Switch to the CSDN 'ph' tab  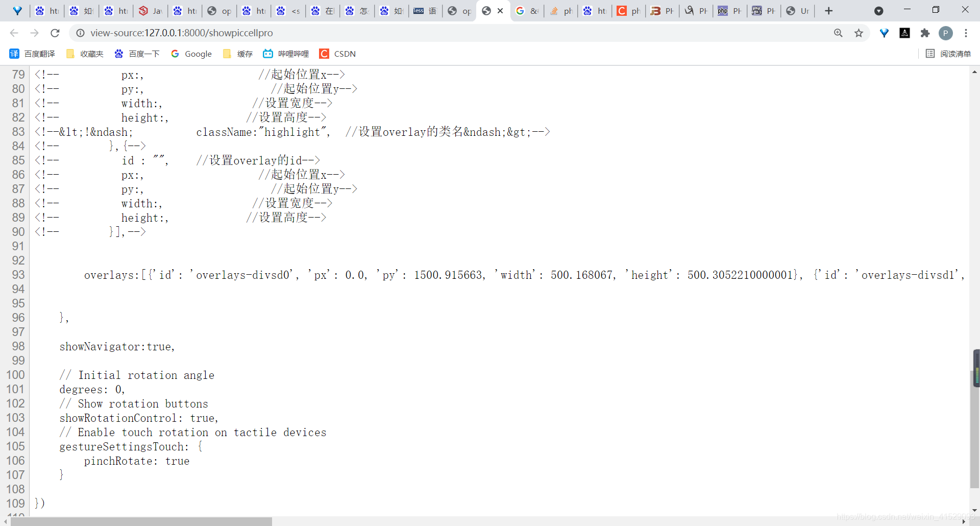629,11
